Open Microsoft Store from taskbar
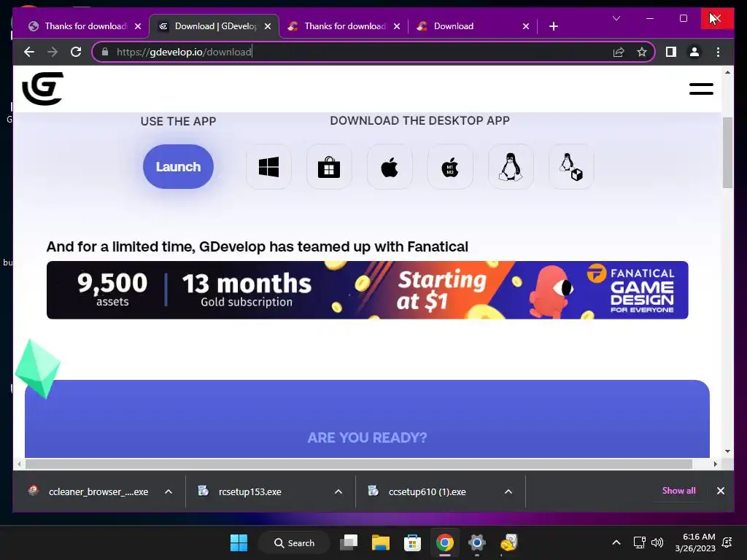Screen dimensions: 747x560 click(413, 542)
